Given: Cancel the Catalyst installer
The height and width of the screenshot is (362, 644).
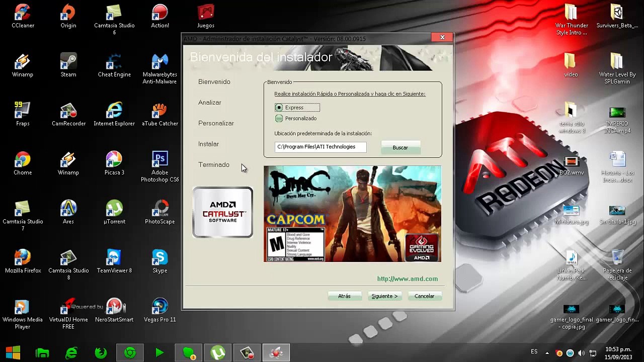Looking at the screenshot, I should (425, 296).
